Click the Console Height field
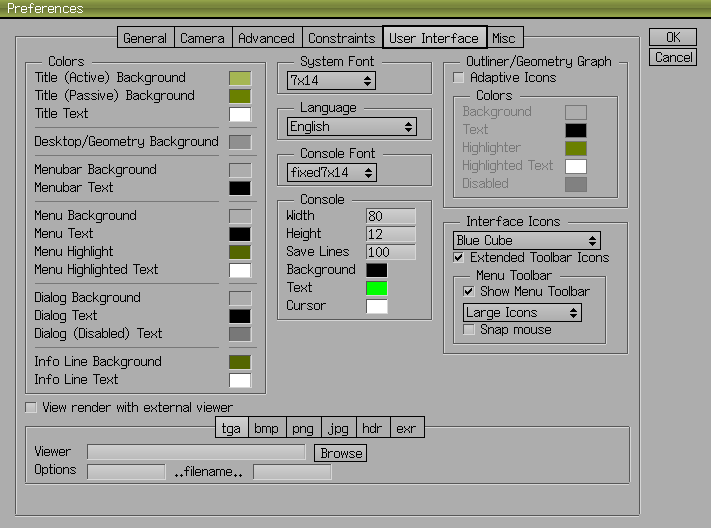The height and width of the screenshot is (528, 711). (390, 234)
